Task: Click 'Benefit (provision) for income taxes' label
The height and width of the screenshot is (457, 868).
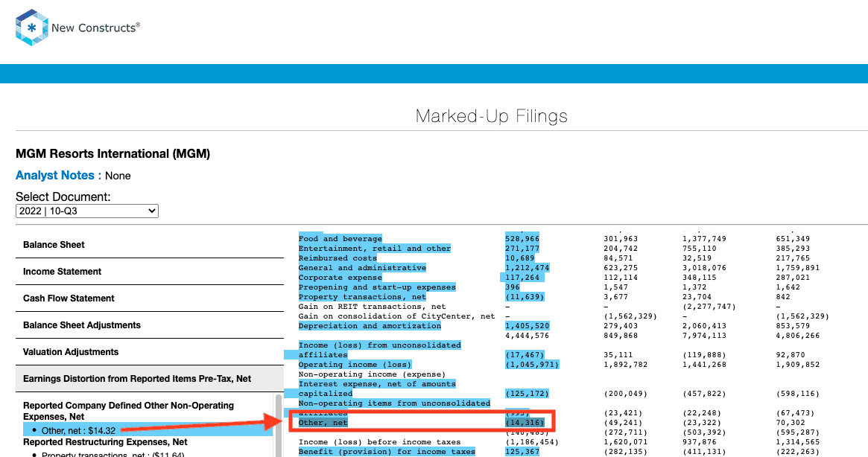Action: tap(387, 452)
